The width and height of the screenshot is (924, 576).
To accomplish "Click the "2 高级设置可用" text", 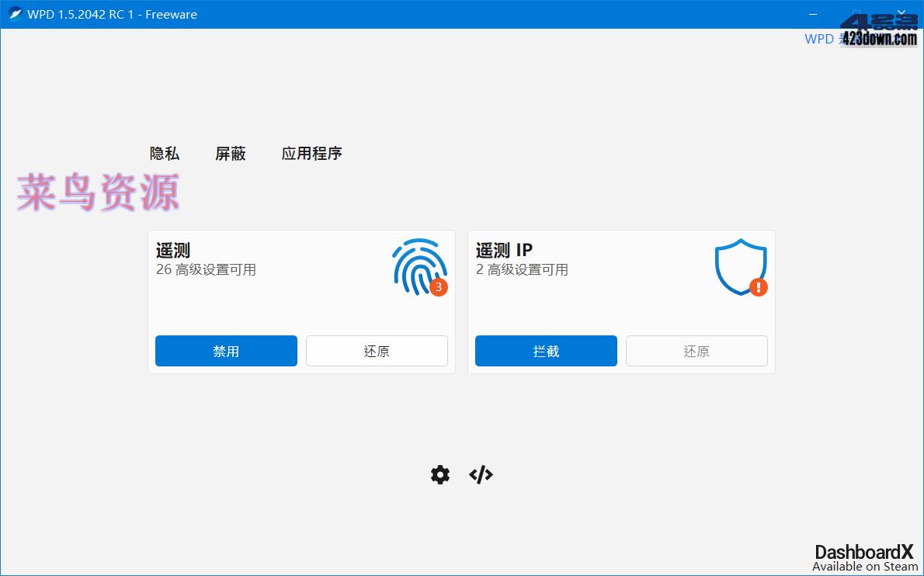I will (x=520, y=269).
